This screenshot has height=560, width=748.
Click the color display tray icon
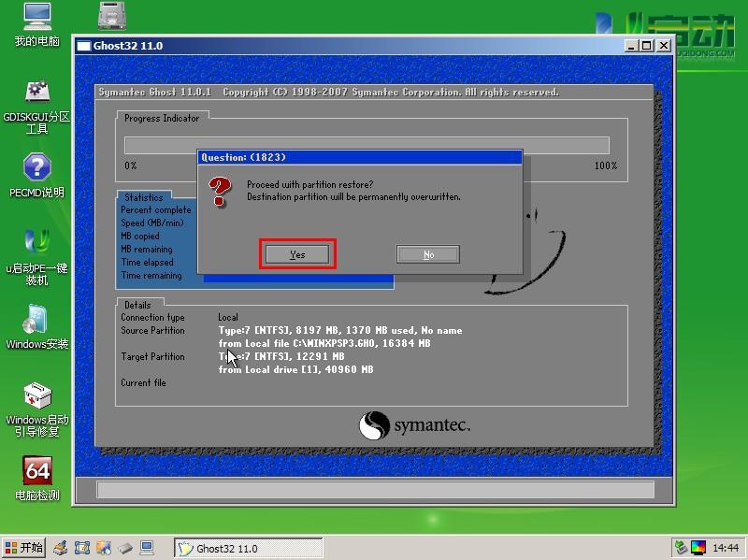pos(699,548)
